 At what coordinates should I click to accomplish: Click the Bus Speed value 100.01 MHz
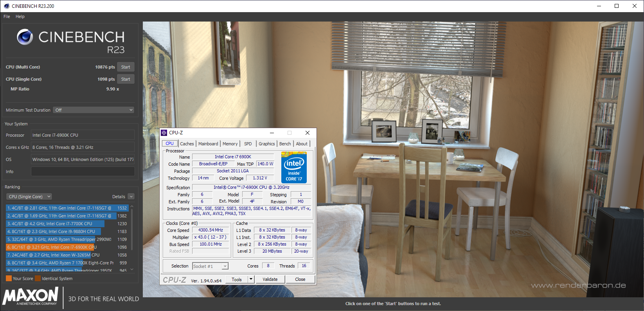click(210, 244)
